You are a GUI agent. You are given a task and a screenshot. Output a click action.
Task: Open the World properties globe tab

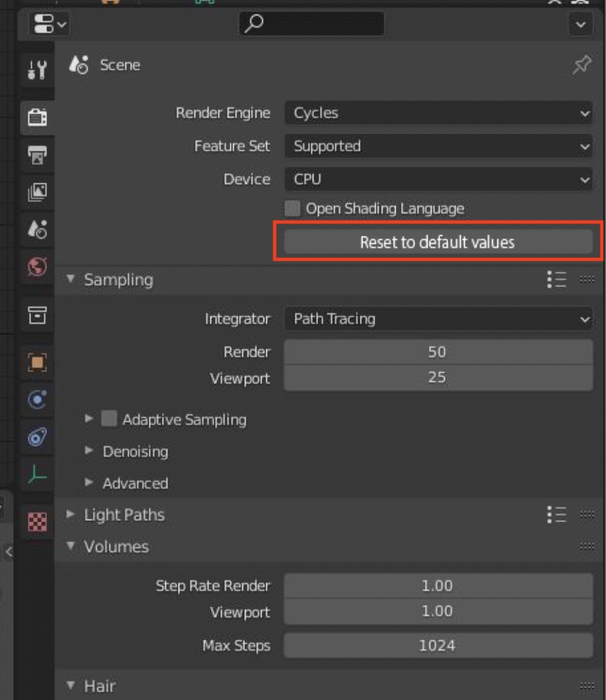pos(37,266)
